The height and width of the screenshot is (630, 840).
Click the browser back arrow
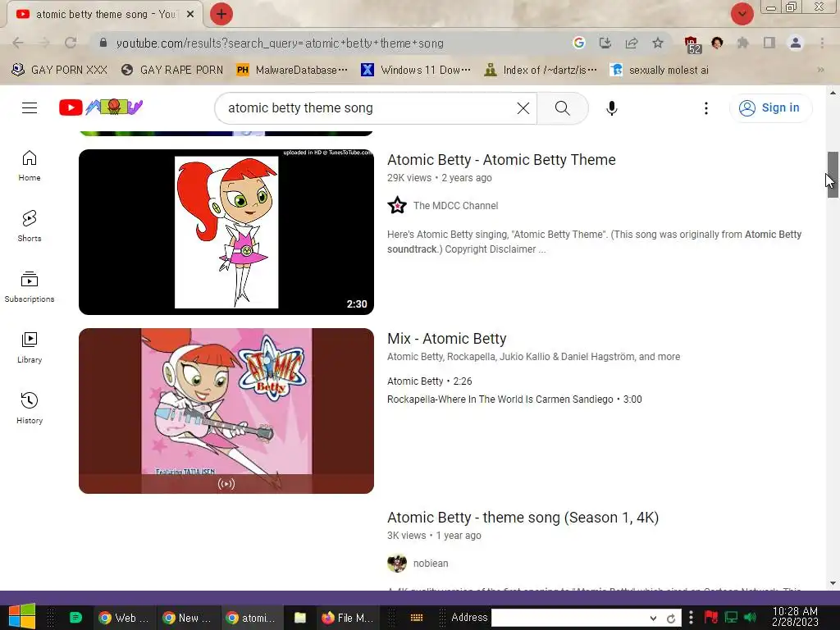tap(18, 43)
